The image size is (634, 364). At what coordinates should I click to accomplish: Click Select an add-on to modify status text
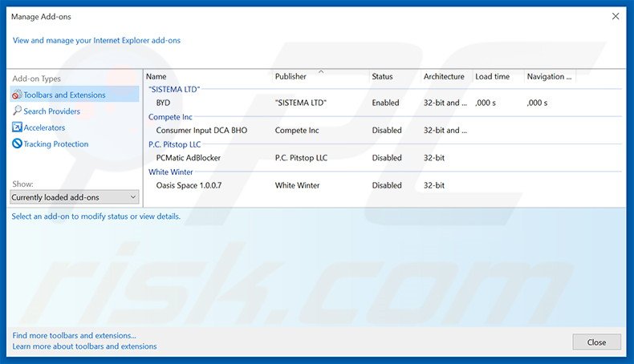pos(96,216)
